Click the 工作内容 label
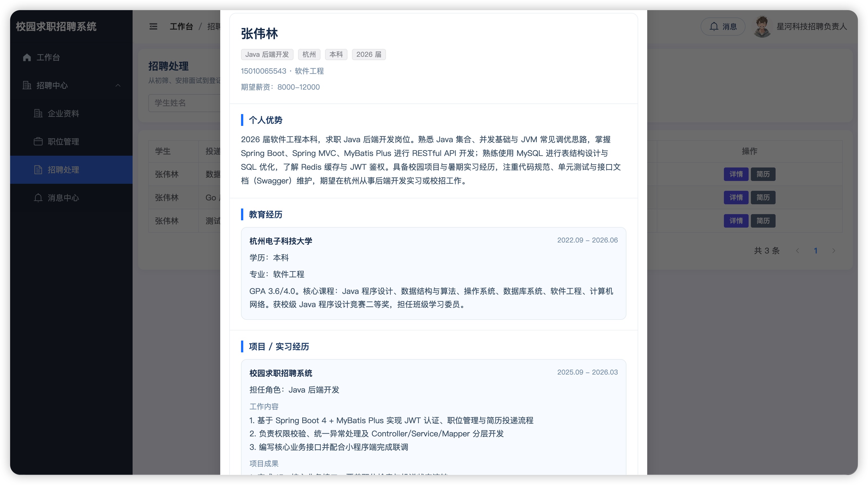 (264, 407)
